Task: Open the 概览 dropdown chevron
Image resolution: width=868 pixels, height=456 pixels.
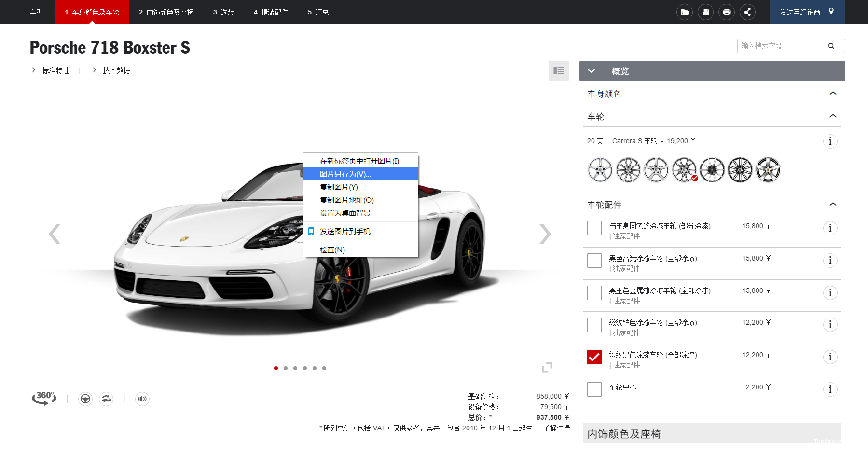Action: click(x=591, y=71)
